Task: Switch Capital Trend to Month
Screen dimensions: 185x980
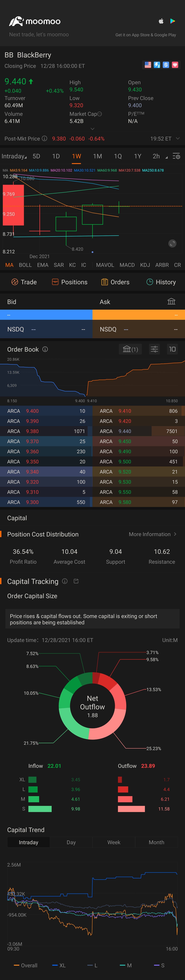Action: tap(156, 842)
